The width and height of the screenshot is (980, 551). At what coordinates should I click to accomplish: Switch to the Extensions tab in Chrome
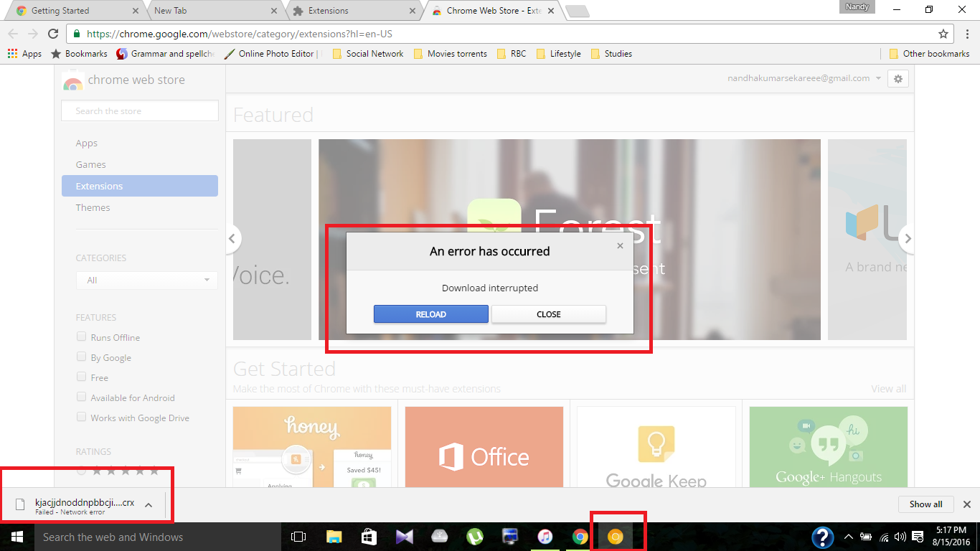click(x=353, y=11)
